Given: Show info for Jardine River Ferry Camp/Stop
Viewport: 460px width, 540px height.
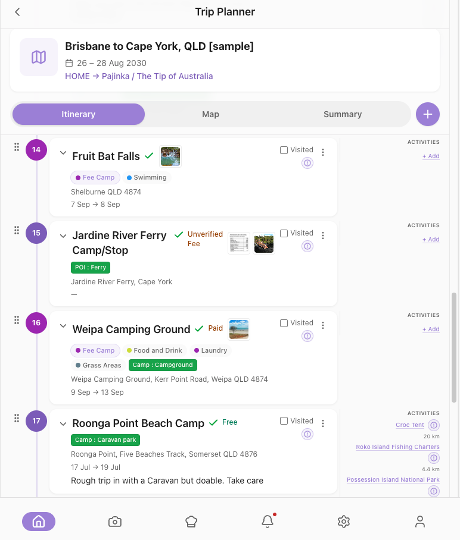Looking at the screenshot, I should [307, 246].
